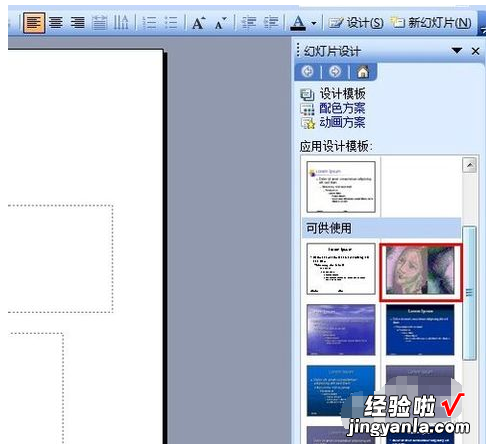This screenshot has height=444, width=486.
Task: Click the lower dotted placeholder on slide
Action: (36, 388)
